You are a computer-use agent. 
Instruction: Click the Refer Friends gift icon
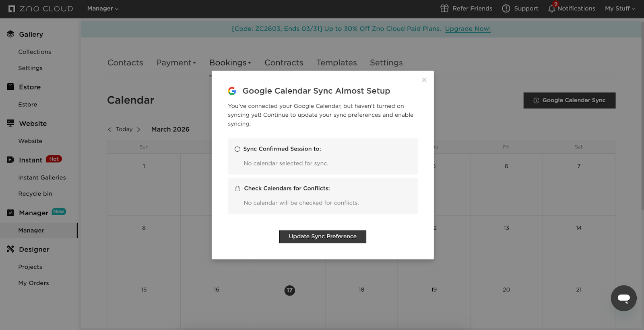pos(444,8)
